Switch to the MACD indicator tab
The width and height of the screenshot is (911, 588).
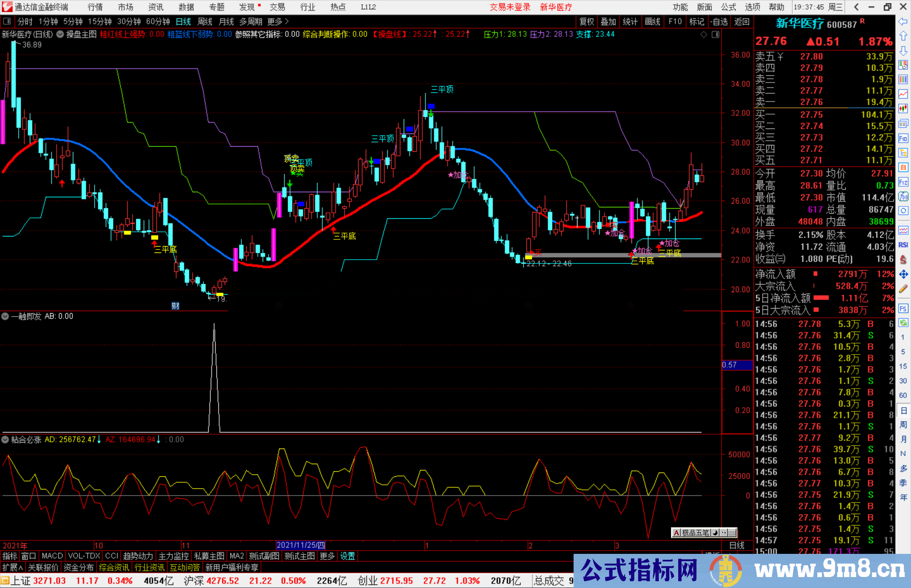[x=52, y=556]
